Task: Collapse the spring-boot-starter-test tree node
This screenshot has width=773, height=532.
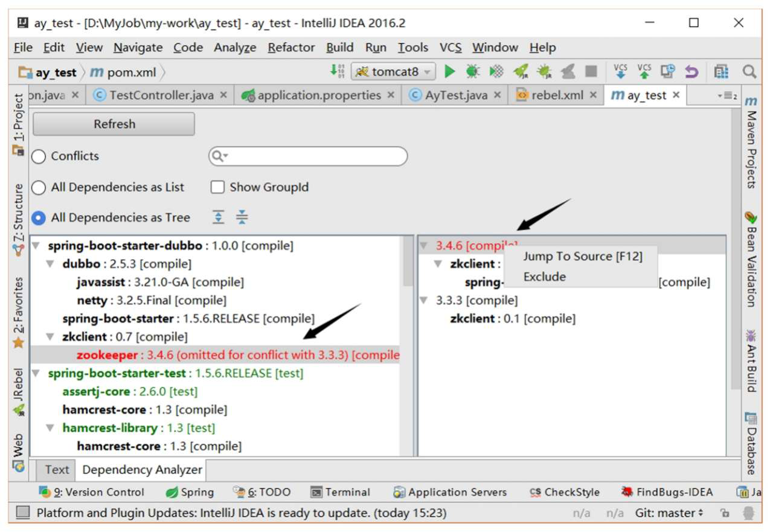Action: pyautogui.click(x=36, y=373)
